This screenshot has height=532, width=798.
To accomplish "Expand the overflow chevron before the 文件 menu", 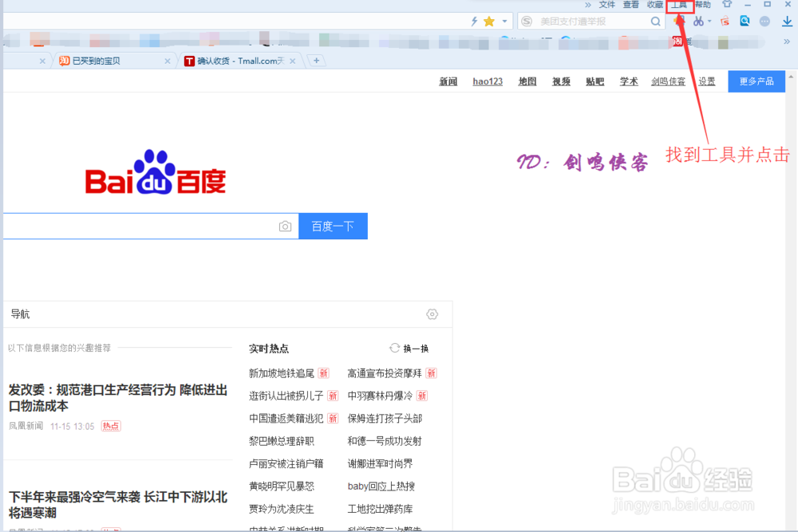I will tap(587, 5).
